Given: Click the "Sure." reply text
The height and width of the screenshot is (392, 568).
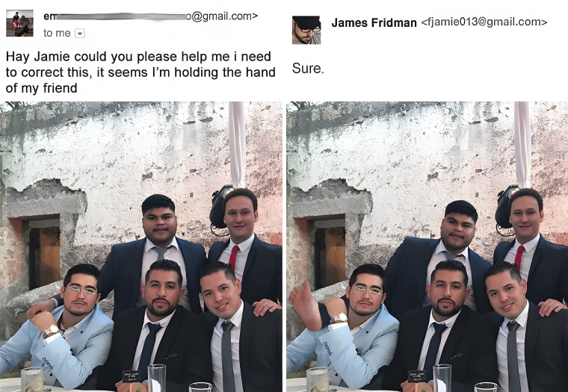Looking at the screenshot, I should 308,69.
